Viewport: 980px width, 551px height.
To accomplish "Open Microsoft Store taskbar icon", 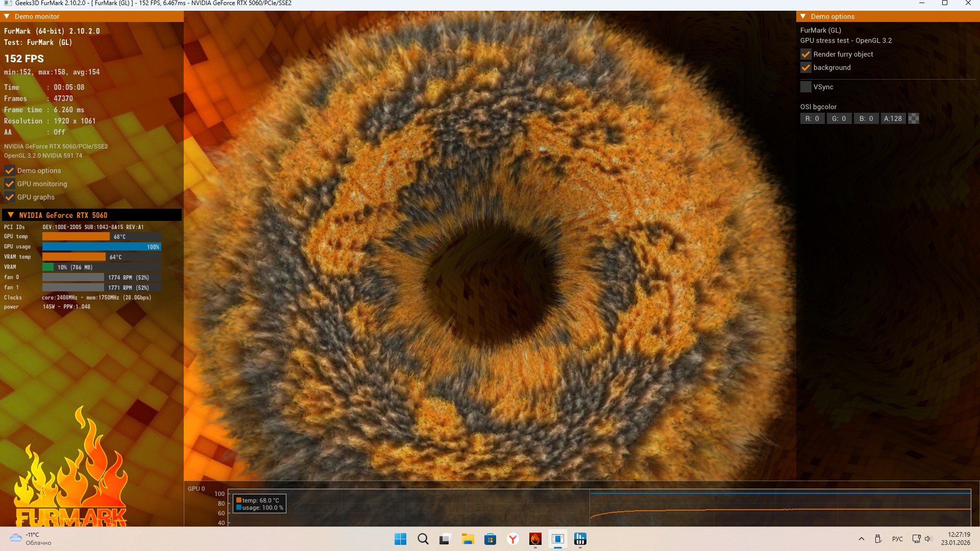I will coord(491,539).
